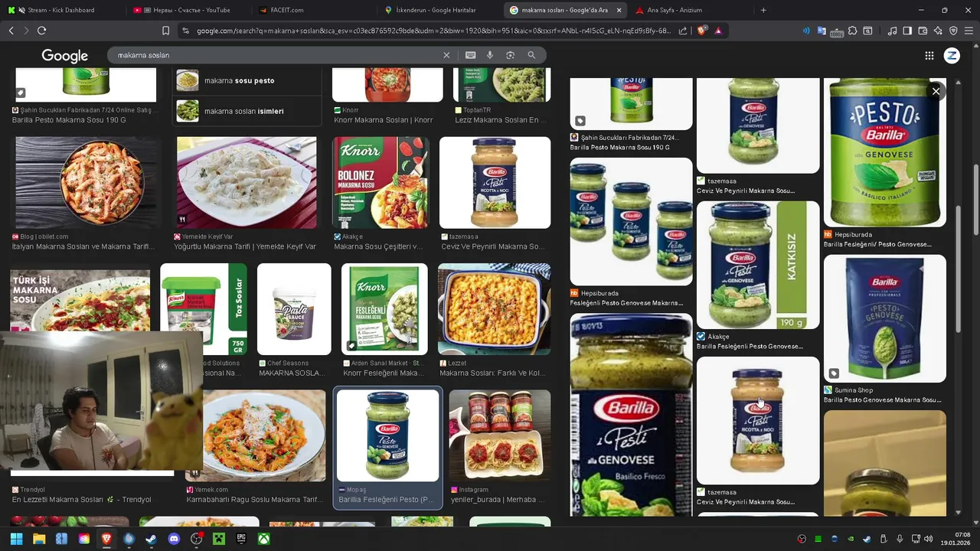Viewport: 980px width, 551px height.
Task: Click the Google logo
Action: (x=64, y=56)
